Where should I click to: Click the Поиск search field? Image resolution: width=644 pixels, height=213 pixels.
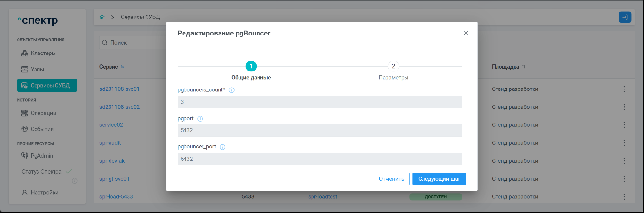pos(131,43)
